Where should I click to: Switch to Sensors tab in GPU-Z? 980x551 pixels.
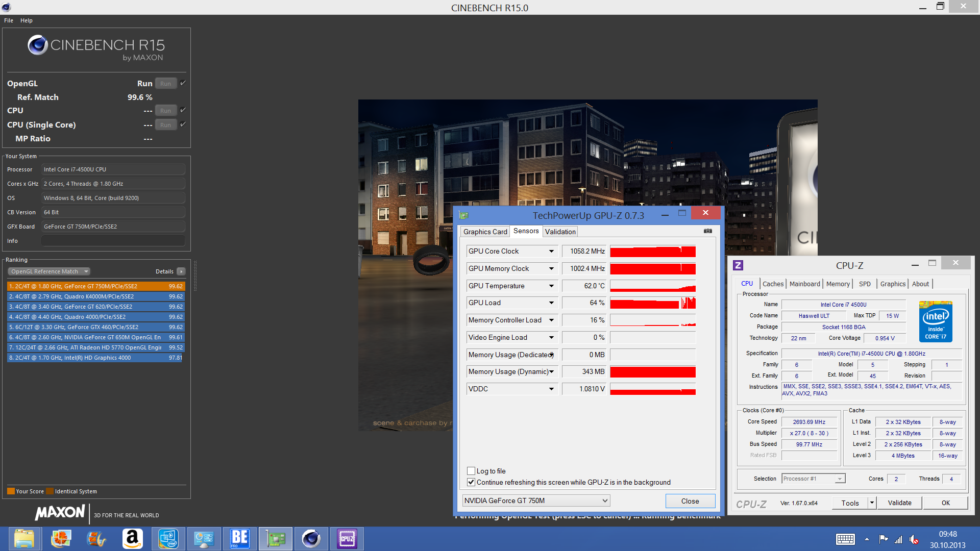pos(526,231)
